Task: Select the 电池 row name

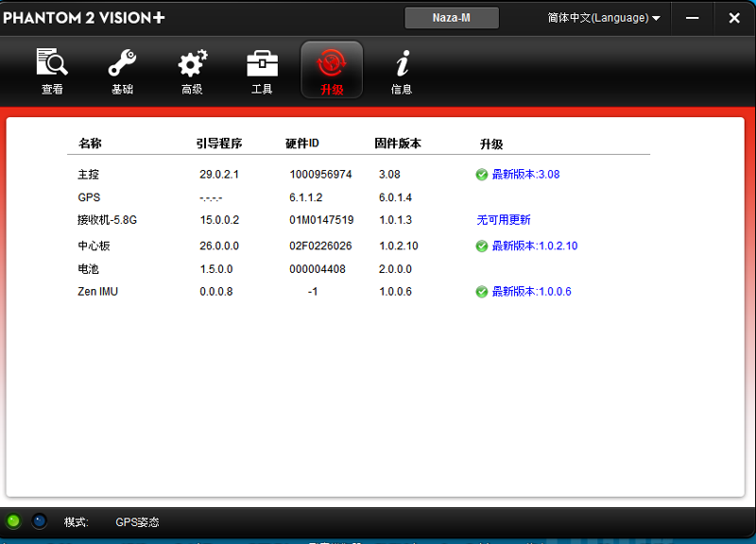Action: pos(88,269)
